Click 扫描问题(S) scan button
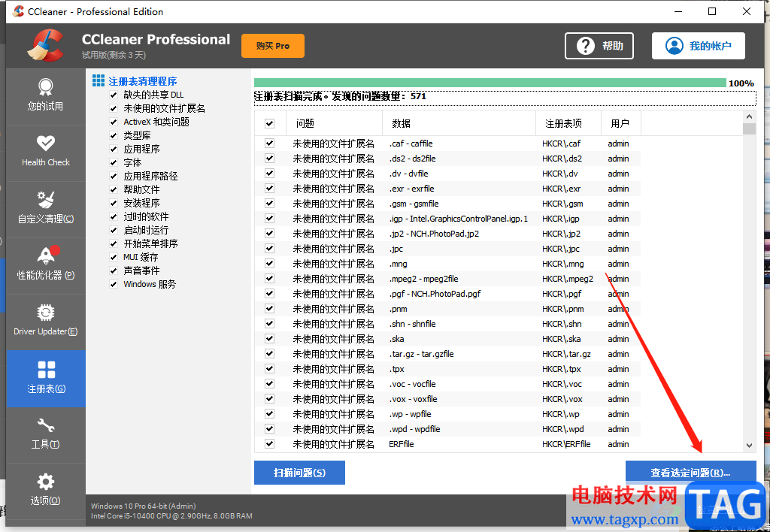This screenshot has width=770, height=532. (x=299, y=473)
